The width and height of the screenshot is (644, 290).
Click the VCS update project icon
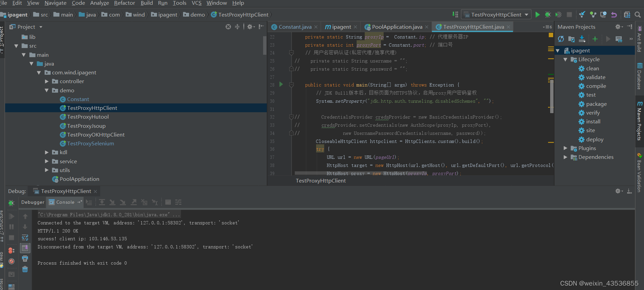tap(582, 15)
